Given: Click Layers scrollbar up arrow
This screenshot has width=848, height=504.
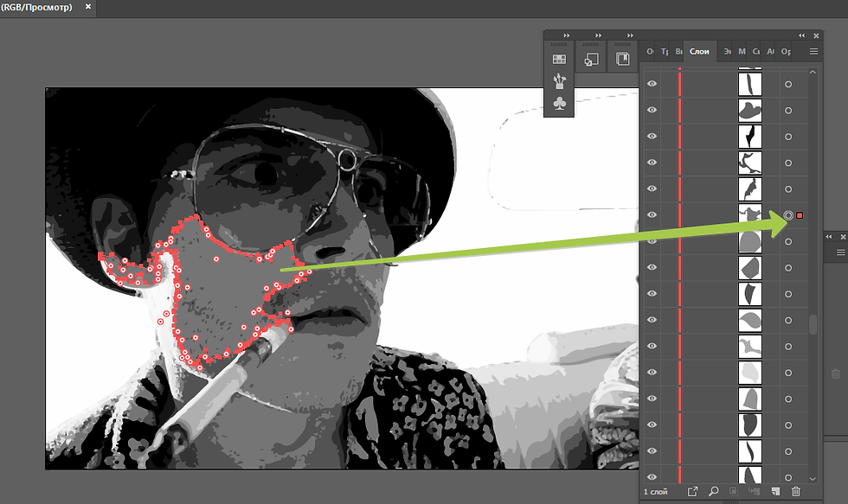Looking at the screenshot, I should click(x=813, y=72).
